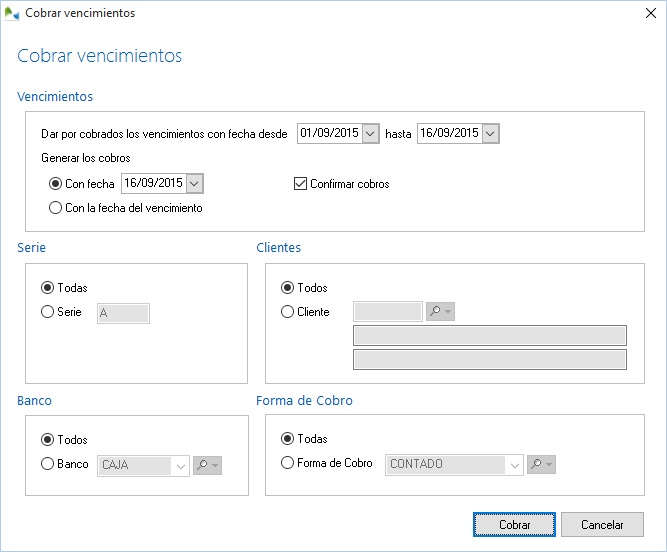Open the desde date 01/09/2015 dropdown
Viewport: 667px width, 552px height.
pos(370,134)
